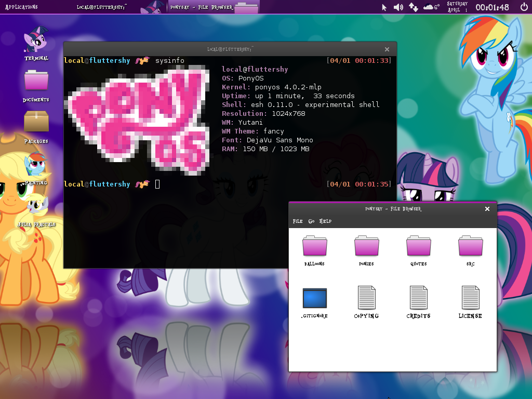Viewport: 532px width, 399px height.
Task: Click the terminal window title bar
Action: (x=230, y=49)
